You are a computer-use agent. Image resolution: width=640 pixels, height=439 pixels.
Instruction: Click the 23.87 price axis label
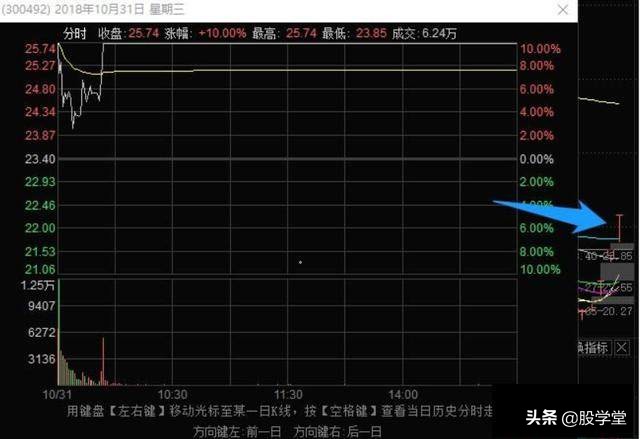(x=40, y=135)
